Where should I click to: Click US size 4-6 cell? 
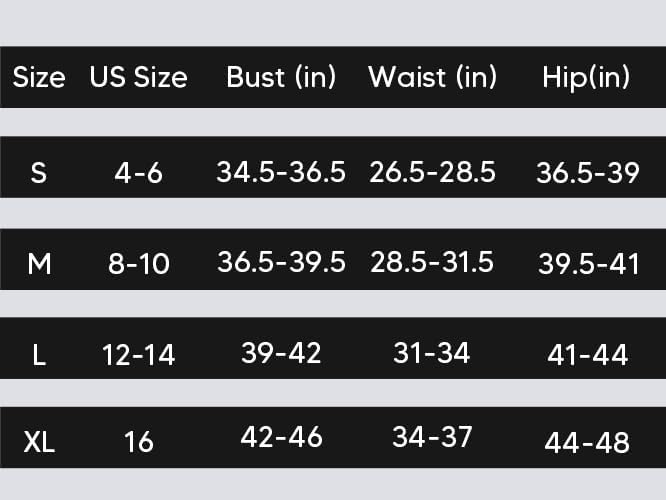click(138, 173)
